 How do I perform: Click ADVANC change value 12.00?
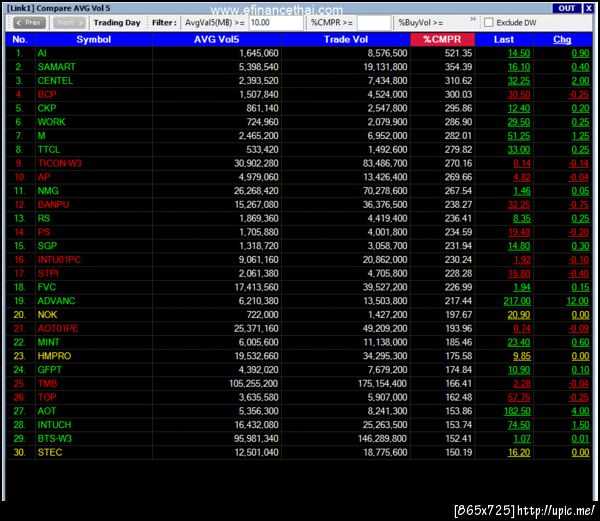pos(578,301)
